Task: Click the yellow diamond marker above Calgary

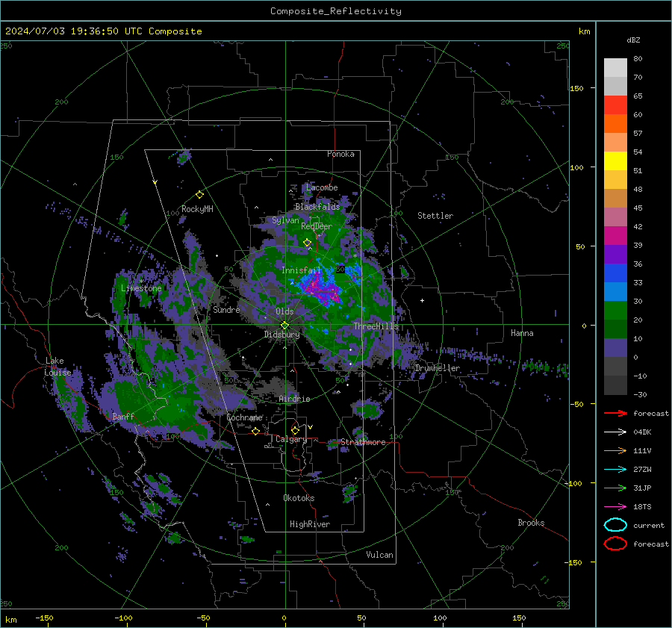Action: (x=295, y=430)
